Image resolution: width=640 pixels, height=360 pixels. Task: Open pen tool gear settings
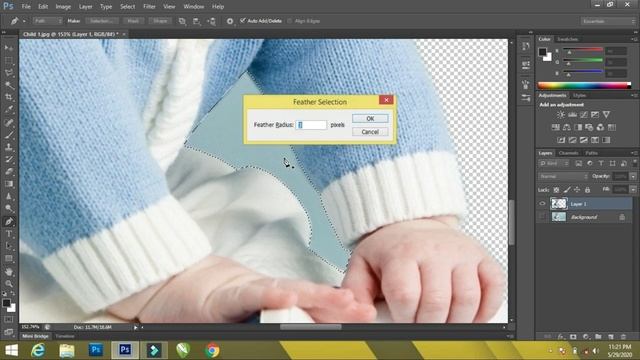[230, 21]
